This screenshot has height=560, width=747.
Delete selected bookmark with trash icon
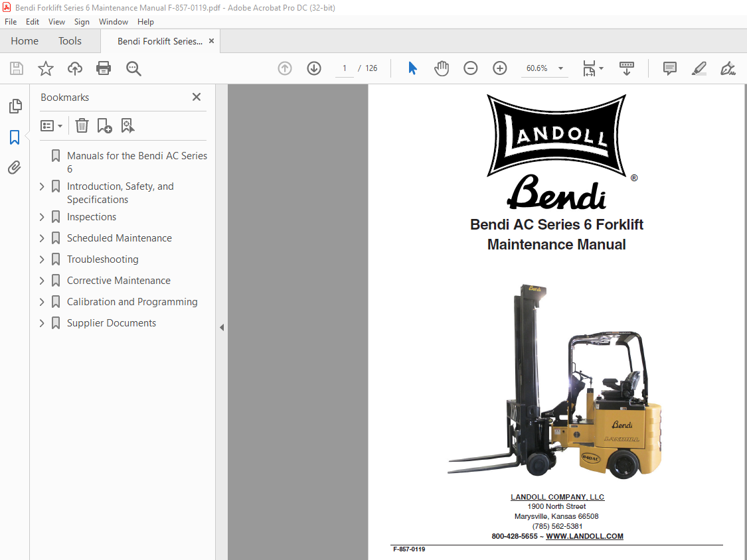[82, 125]
